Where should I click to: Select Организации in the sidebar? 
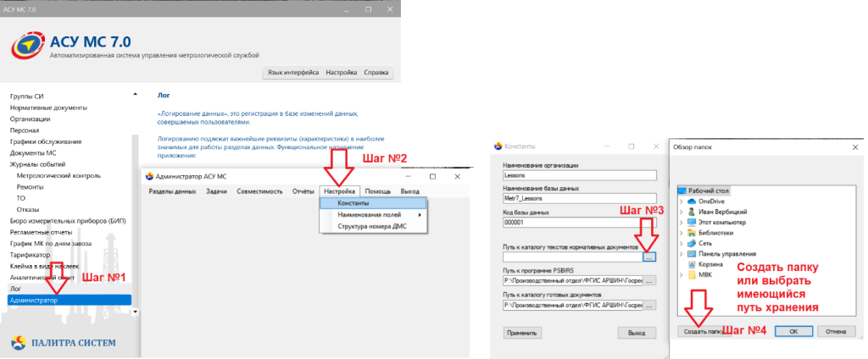point(30,119)
